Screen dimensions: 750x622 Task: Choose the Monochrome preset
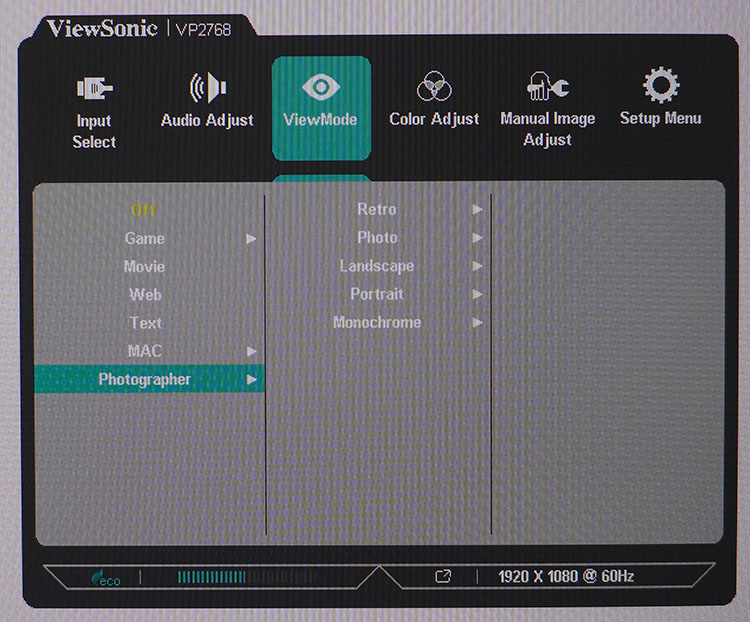click(x=377, y=322)
